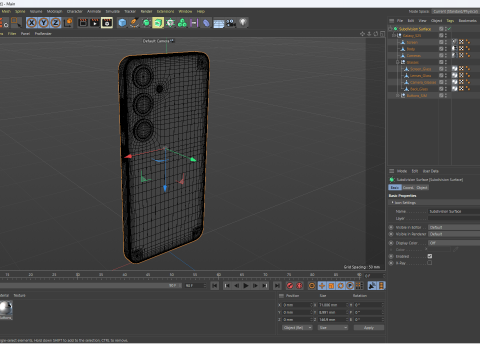Click the highlighted Extrude generator icon
This screenshot has width=480, height=360.
point(158,23)
